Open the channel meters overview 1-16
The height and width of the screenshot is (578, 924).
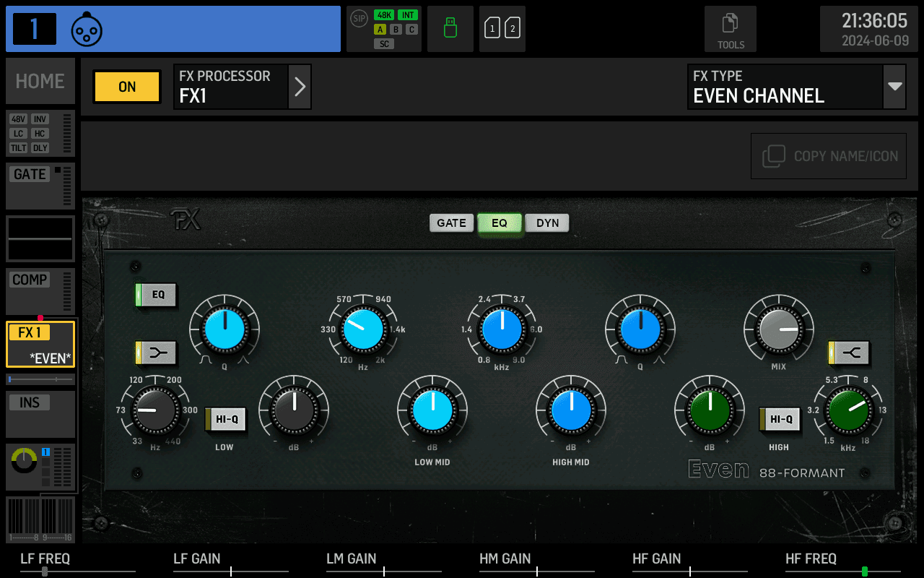click(x=40, y=519)
